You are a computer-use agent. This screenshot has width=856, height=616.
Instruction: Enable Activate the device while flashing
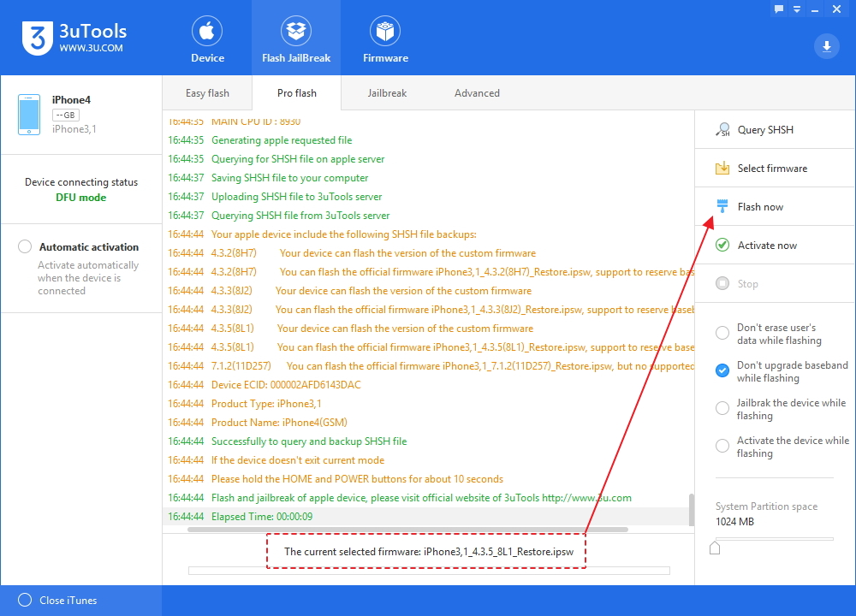click(722, 446)
